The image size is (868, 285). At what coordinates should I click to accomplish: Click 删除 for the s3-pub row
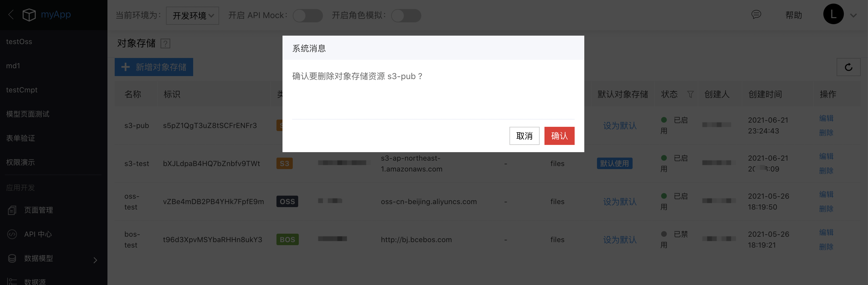pyautogui.click(x=826, y=133)
